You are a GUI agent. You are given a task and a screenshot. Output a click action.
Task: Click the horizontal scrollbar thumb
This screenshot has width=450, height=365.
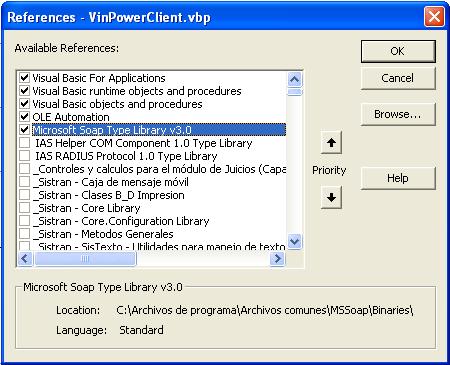(x=85, y=259)
